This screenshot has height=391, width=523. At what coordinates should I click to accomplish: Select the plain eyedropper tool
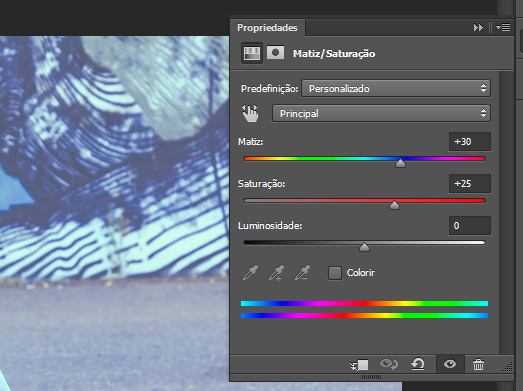coord(250,273)
